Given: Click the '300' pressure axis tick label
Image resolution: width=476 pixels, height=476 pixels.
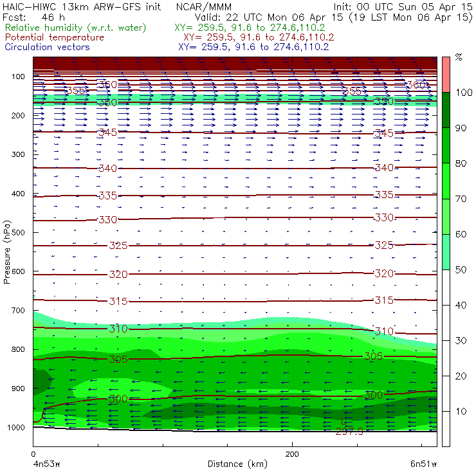Looking at the screenshot, I should tap(18, 154).
